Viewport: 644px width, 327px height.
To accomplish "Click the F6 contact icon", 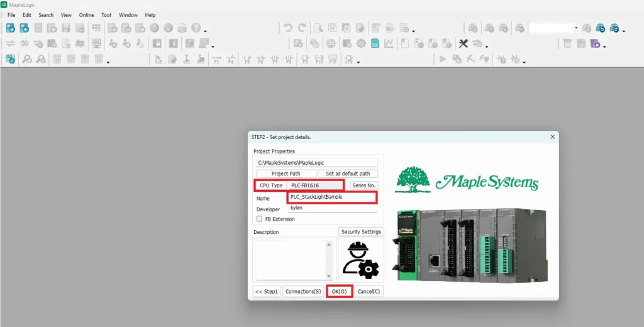I will click(261, 58).
